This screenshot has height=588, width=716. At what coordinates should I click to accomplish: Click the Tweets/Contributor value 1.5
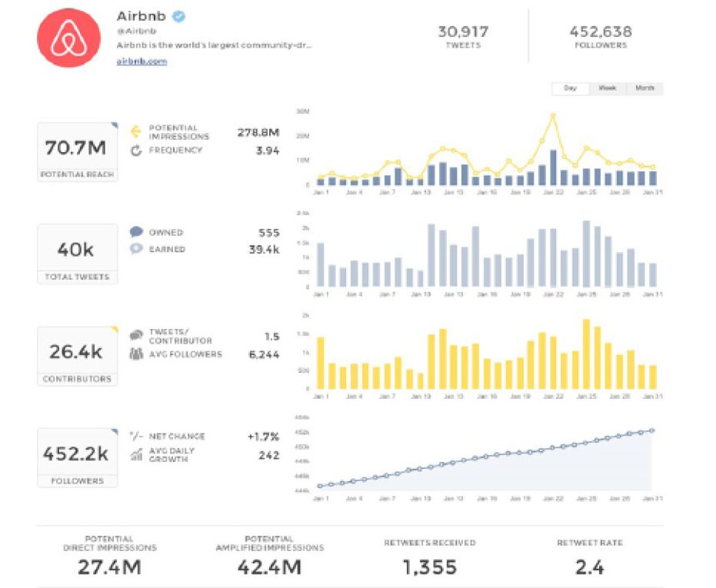(x=271, y=337)
